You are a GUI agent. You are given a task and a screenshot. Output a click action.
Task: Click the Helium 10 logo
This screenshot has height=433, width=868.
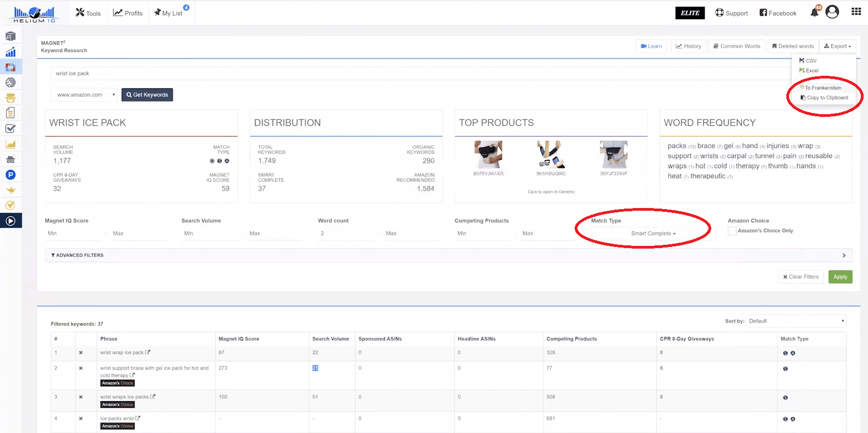[x=34, y=13]
